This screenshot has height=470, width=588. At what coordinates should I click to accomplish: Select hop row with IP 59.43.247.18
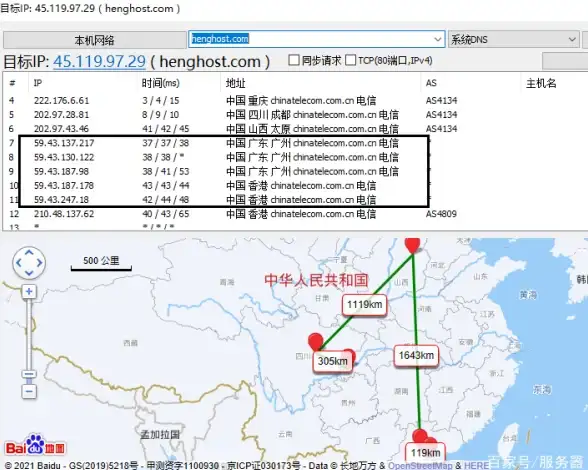click(294, 200)
